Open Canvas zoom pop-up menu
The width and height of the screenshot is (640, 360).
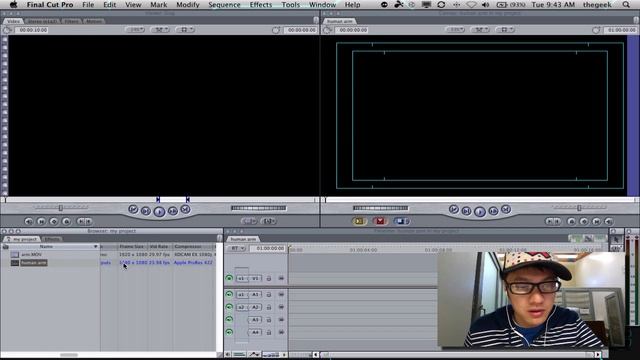(455, 30)
